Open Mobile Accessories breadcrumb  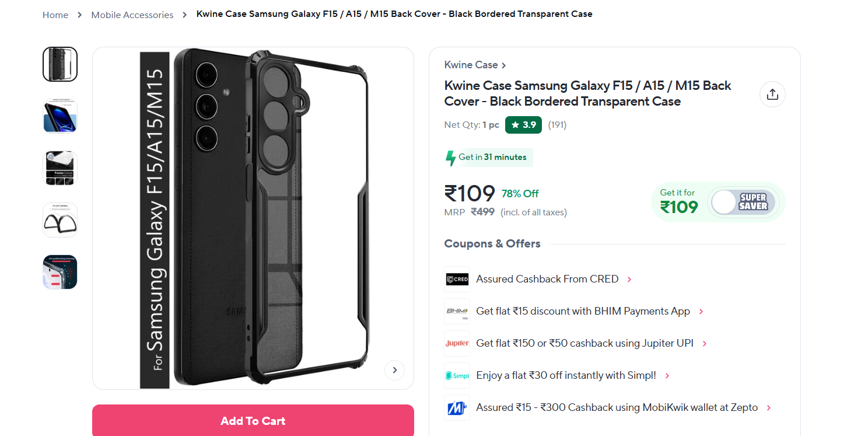click(132, 15)
